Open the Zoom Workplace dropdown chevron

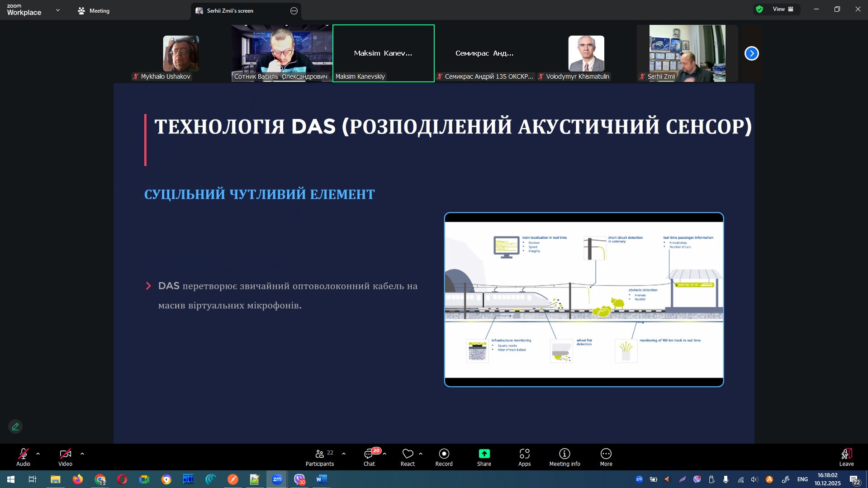pyautogui.click(x=58, y=10)
